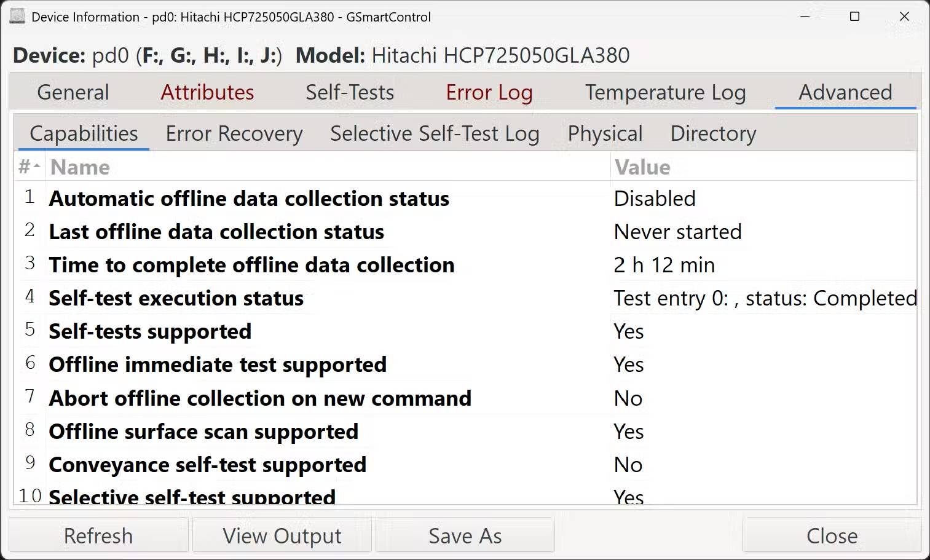The width and height of the screenshot is (930, 560).
Task: Click the Value column header
Action: tap(642, 167)
